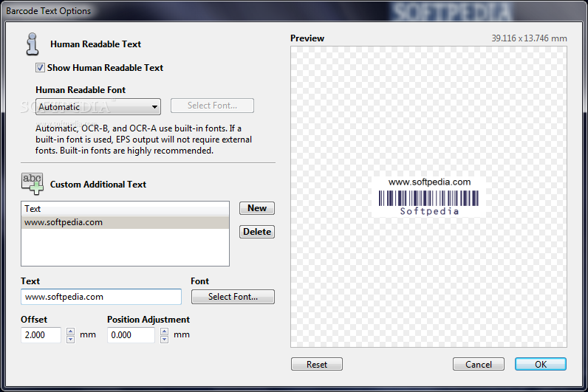Decrease Offset with the down arrow
Image resolution: width=588 pixels, height=392 pixels.
(70, 339)
